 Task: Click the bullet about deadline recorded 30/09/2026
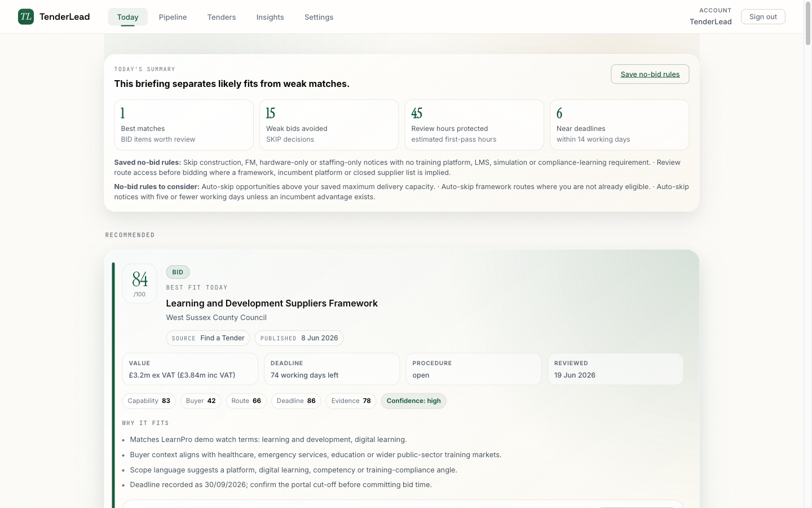[281, 485]
